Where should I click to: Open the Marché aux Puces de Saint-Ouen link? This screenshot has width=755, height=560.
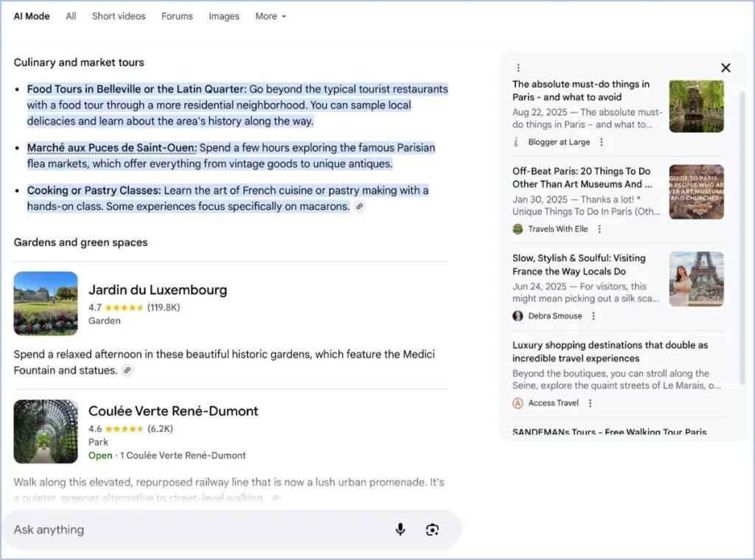coord(112,147)
